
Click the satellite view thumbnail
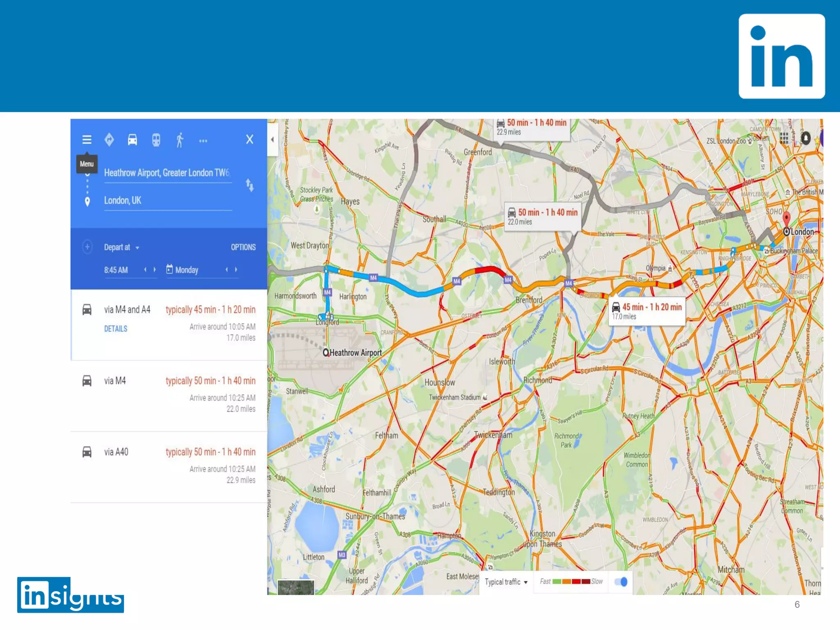(x=296, y=587)
